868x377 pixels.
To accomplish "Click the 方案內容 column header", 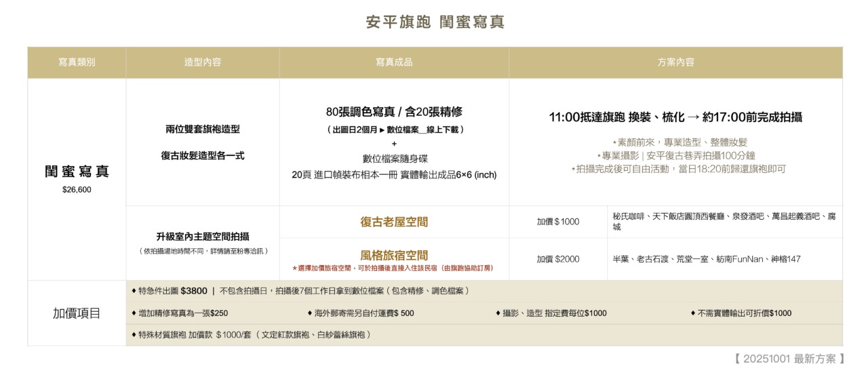I will click(x=675, y=62).
